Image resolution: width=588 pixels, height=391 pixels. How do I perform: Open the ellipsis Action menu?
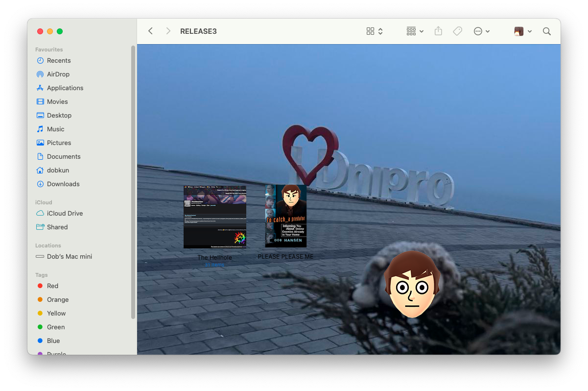482,31
